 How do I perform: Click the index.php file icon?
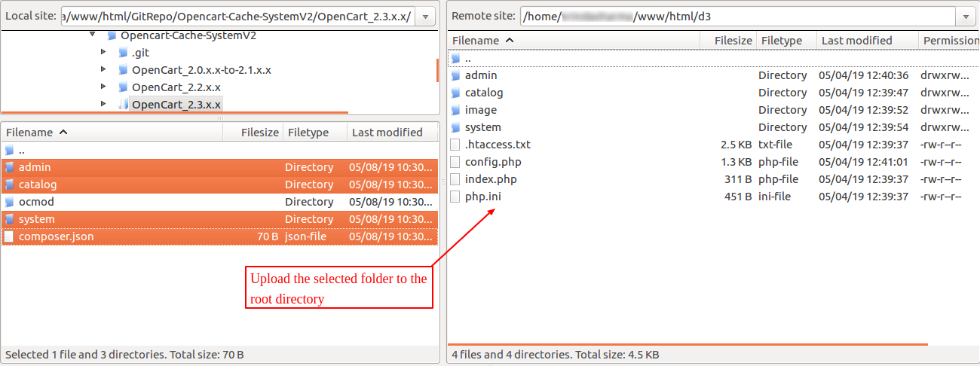455,178
